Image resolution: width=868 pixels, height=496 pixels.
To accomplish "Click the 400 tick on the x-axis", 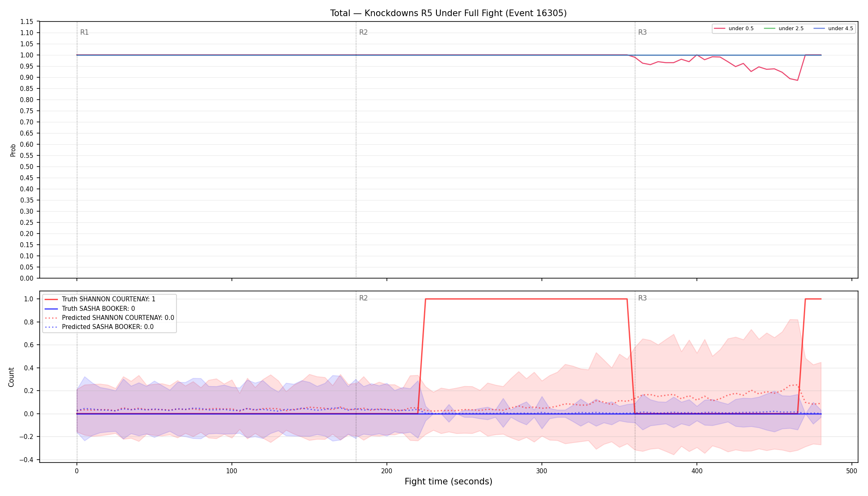I will (696, 471).
